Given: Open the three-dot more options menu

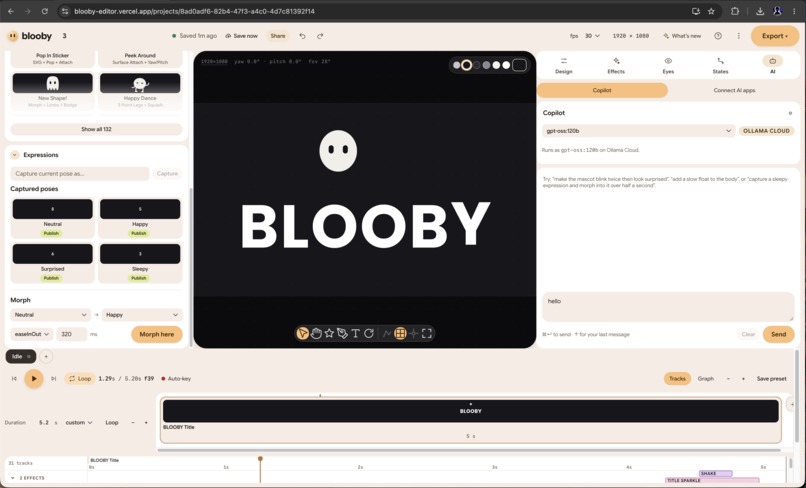Looking at the screenshot, I should click(x=739, y=36).
